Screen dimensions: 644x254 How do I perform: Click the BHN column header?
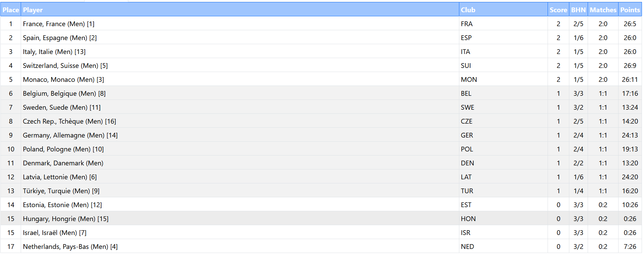click(x=578, y=10)
